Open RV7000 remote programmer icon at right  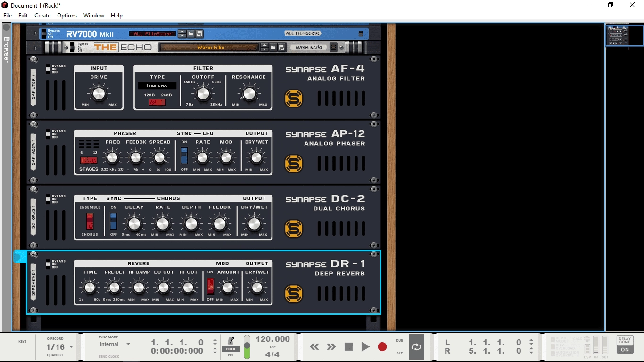click(x=361, y=33)
